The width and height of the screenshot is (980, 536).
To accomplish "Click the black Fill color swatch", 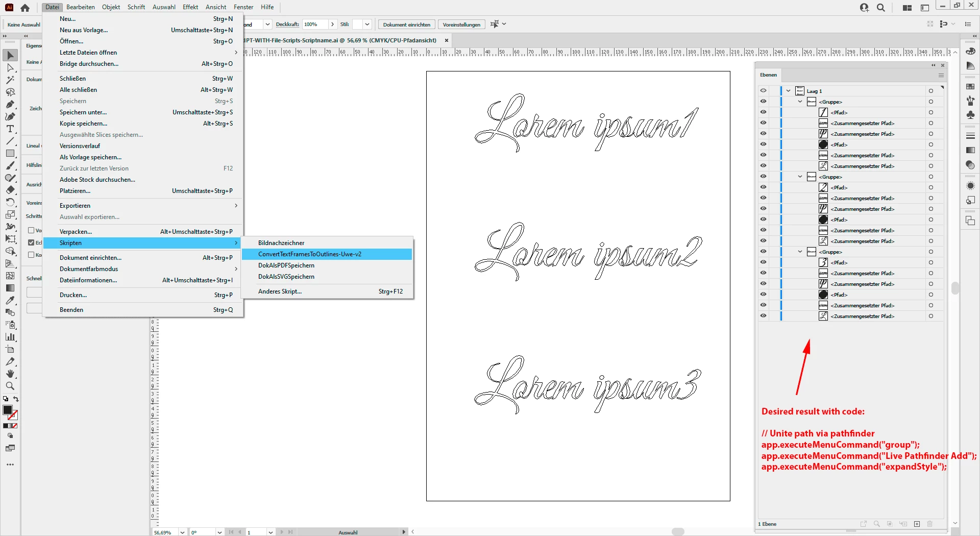I will pyautogui.click(x=8, y=410).
